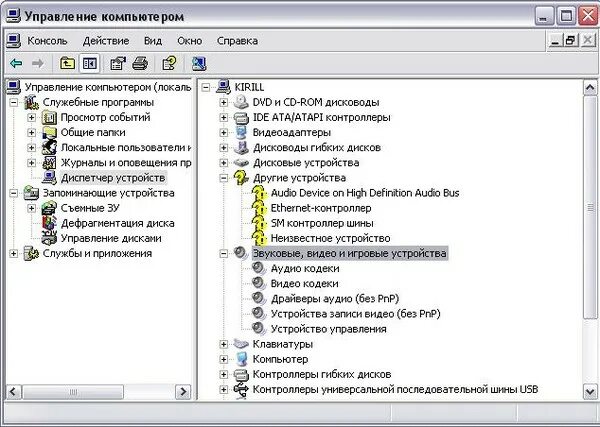Open the Вид menu
The image size is (600, 427).
tap(153, 41)
